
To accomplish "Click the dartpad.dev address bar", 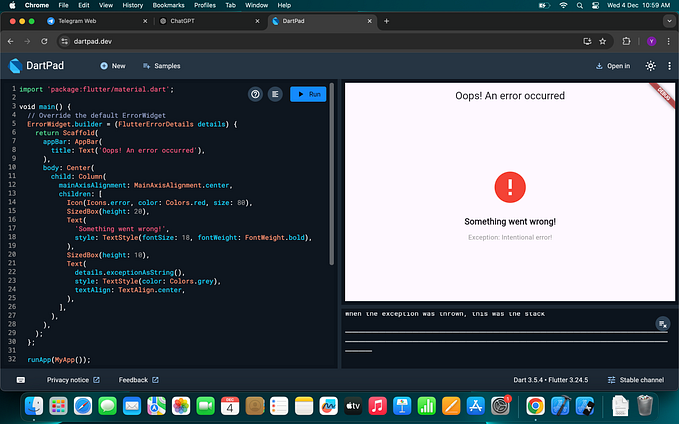I will (320, 41).
